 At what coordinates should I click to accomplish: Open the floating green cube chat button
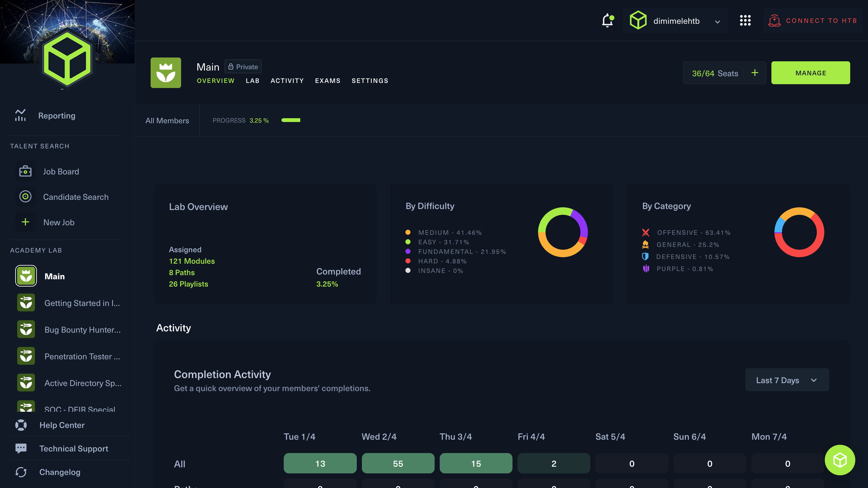pos(840,460)
